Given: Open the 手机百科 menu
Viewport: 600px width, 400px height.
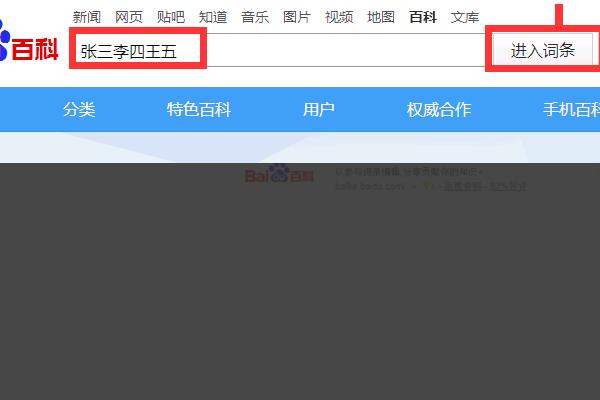Looking at the screenshot, I should pos(572,109).
